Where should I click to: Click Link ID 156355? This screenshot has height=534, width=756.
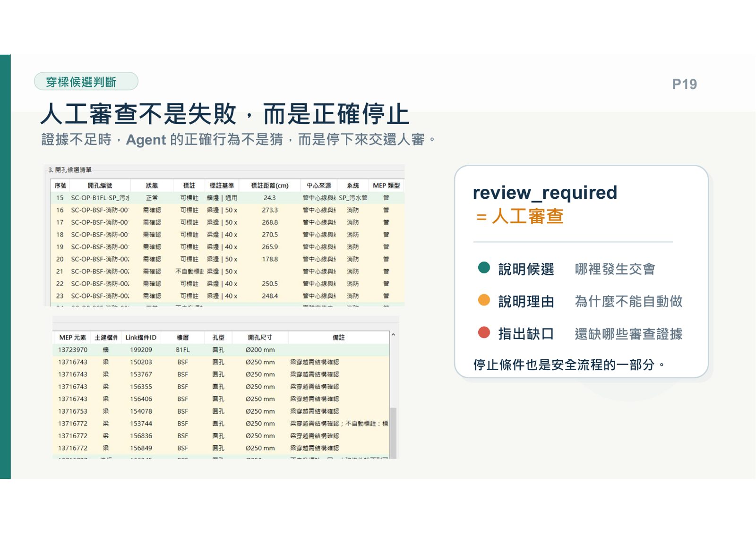pyautogui.click(x=141, y=387)
